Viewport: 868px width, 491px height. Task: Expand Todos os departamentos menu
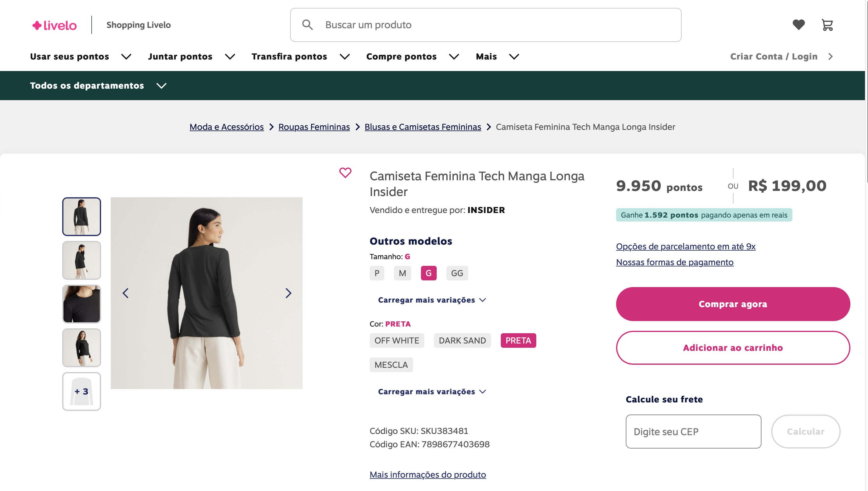point(98,86)
